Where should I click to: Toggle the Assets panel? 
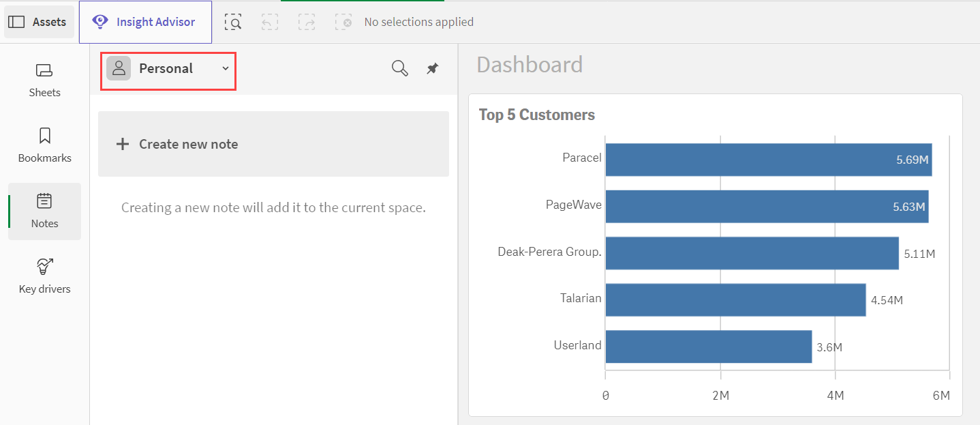click(x=39, y=22)
